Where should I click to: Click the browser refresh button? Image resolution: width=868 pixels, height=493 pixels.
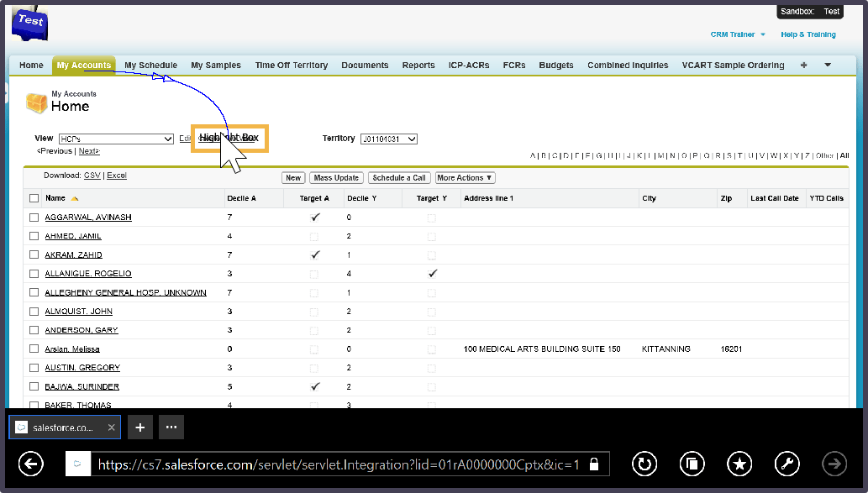[644, 464]
